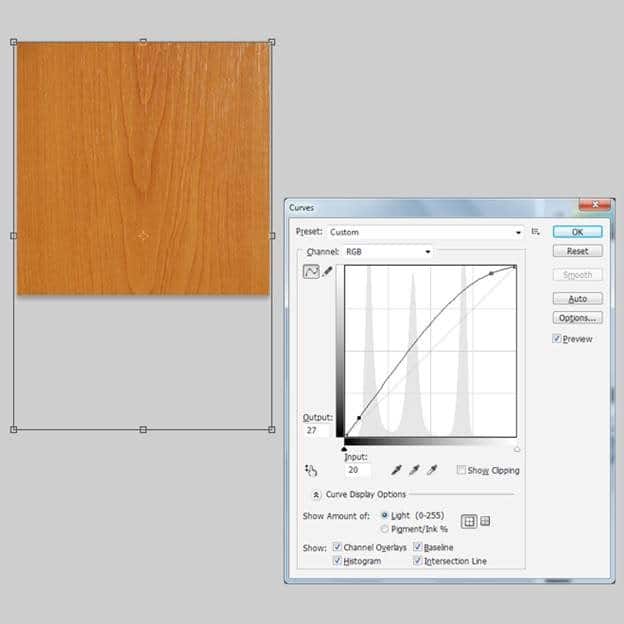Image resolution: width=624 pixels, height=624 pixels.
Task: Click the Output value field
Action: pyautogui.click(x=317, y=430)
